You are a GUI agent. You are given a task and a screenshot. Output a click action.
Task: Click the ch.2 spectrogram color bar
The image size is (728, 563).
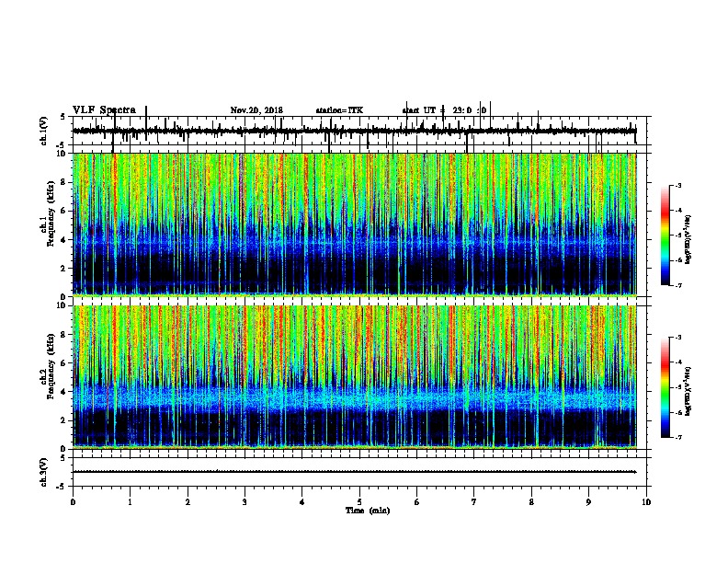coord(665,387)
